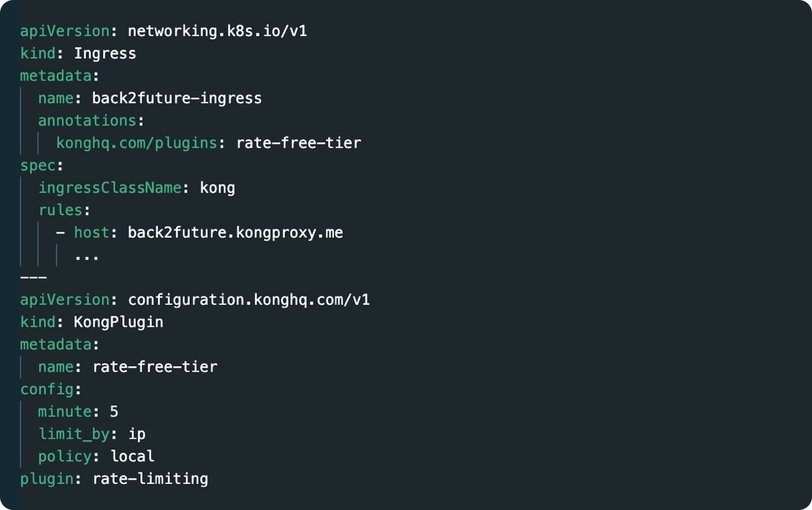This screenshot has height=510, width=812.
Task: Click the --- document separator
Action: coord(33,277)
